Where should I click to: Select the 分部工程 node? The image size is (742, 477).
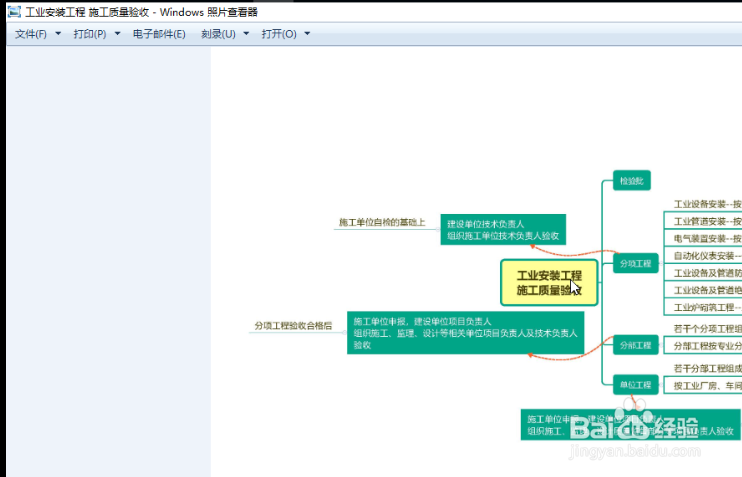click(x=636, y=345)
